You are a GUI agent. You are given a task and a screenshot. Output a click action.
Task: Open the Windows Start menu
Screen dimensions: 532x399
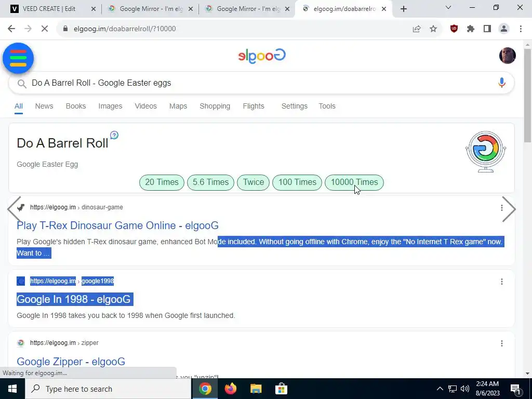pos(12,389)
